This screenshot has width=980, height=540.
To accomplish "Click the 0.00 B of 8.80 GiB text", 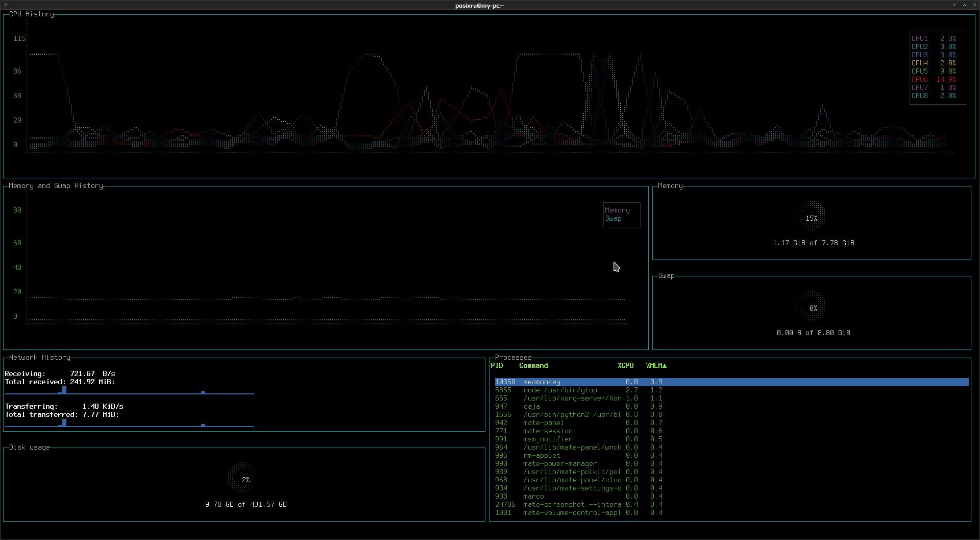I will pyautogui.click(x=813, y=333).
